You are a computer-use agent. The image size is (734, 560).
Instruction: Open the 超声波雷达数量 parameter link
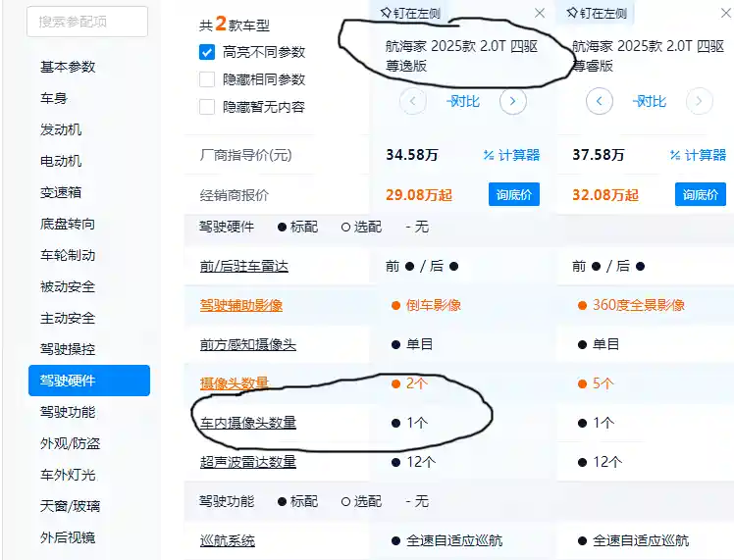click(x=247, y=461)
